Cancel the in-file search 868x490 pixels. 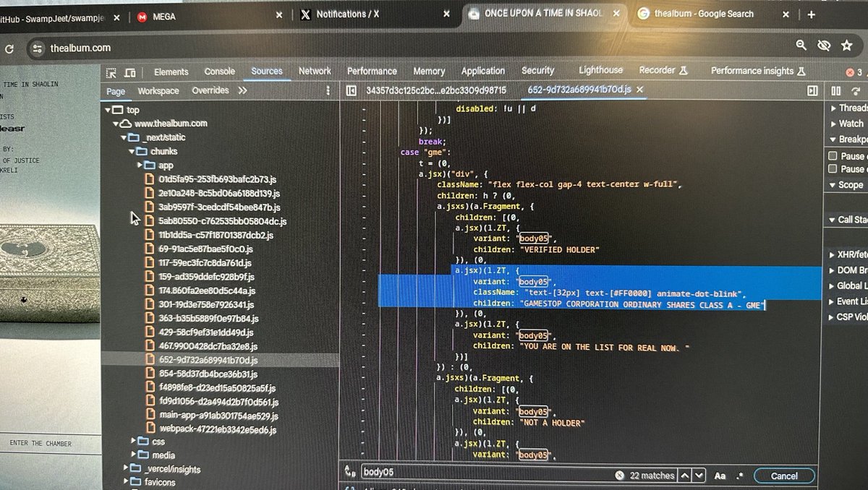pyautogui.click(x=784, y=476)
